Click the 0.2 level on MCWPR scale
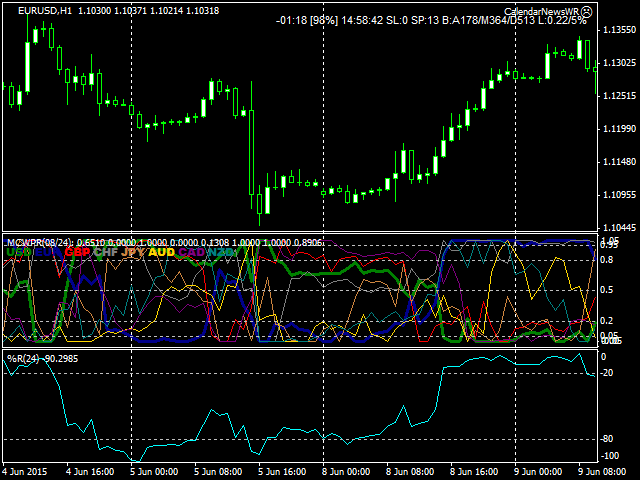The width and height of the screenshot is (640, 480). click(x=607, y=321)
